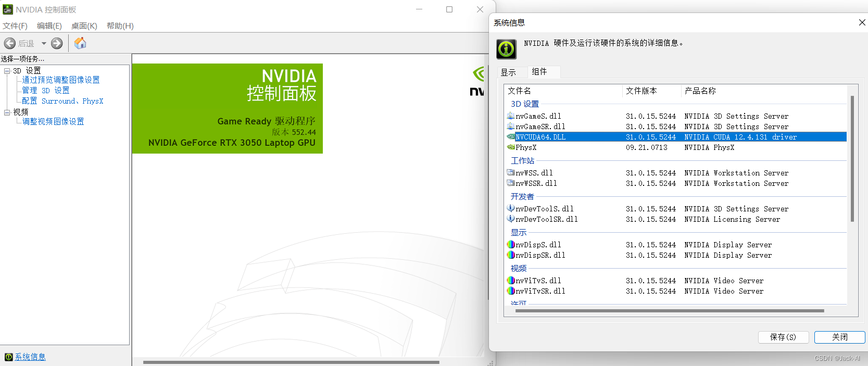The width and height of the screenshot is (868, 366).
Task: Select the NVCUDA64.DLL filename text
Action: click(x=540, y=137)
